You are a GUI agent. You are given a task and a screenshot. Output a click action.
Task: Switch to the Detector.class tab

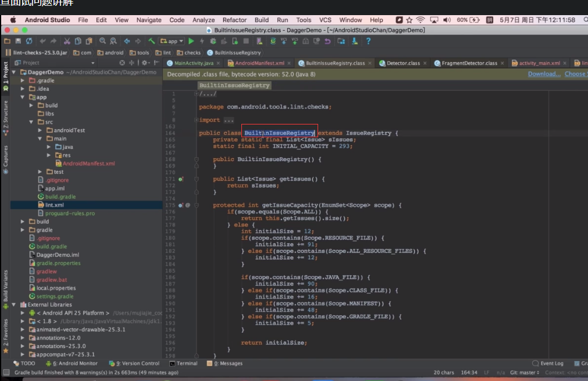(403, 63)
